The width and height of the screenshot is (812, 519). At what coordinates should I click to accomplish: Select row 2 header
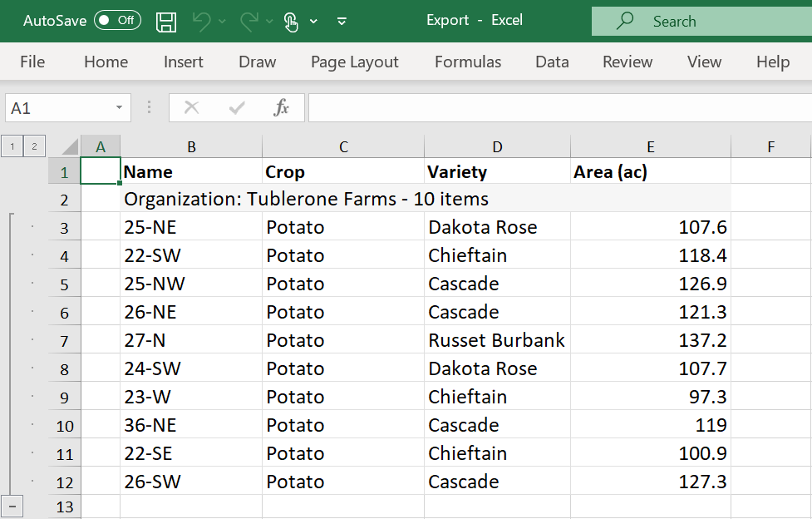64,199
